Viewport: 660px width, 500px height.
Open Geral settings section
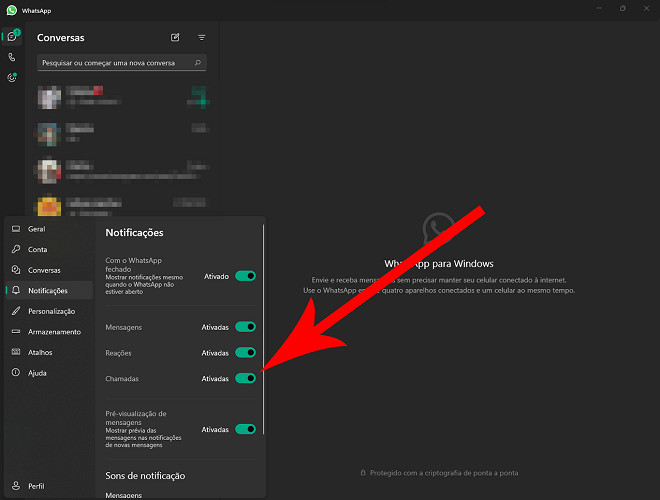49,229
